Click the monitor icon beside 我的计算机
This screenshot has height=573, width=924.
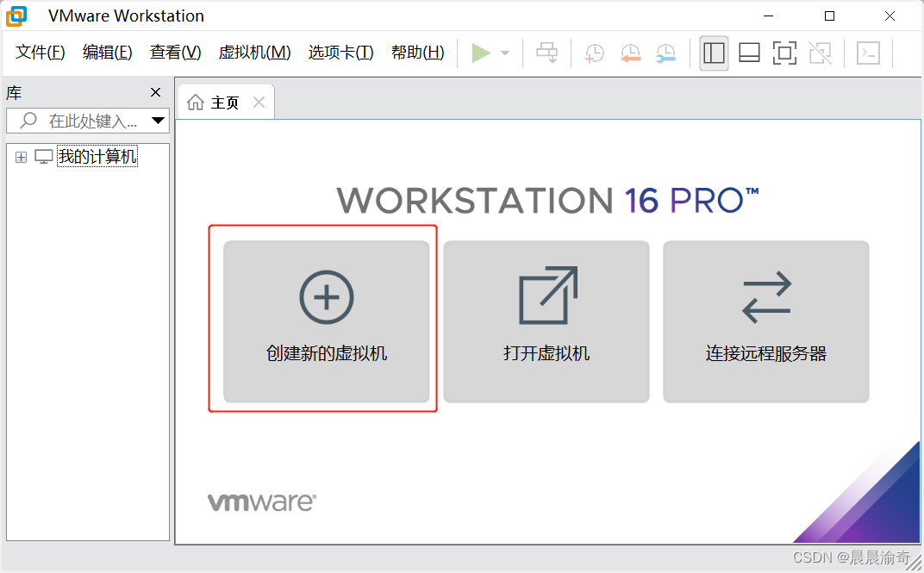click(x=44, y=157)
